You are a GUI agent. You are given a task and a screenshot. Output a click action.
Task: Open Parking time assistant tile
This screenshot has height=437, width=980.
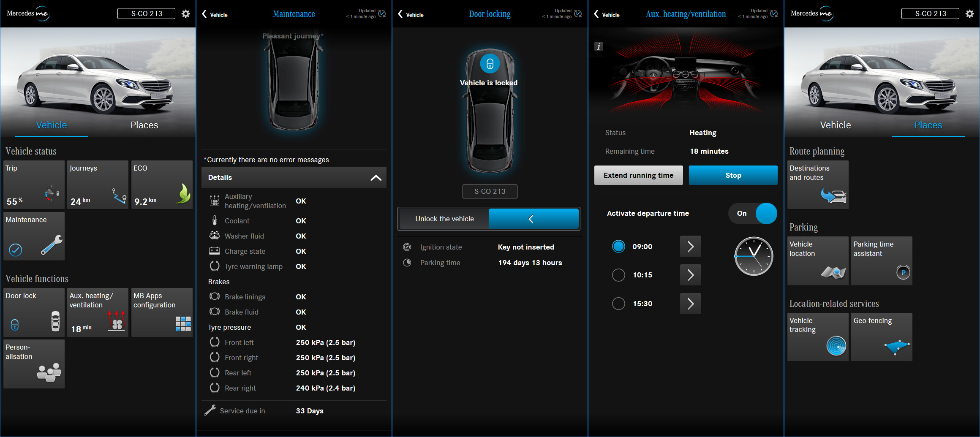(882, 261)
